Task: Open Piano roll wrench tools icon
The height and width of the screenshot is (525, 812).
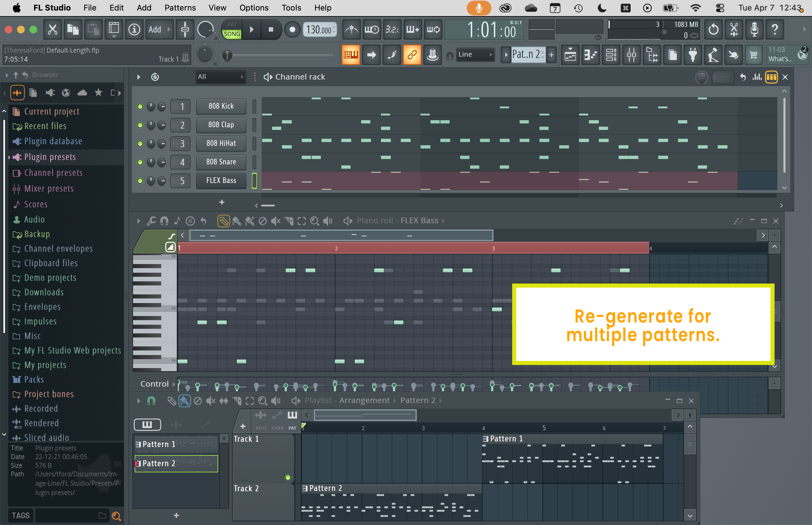Action: pos(151,221)
